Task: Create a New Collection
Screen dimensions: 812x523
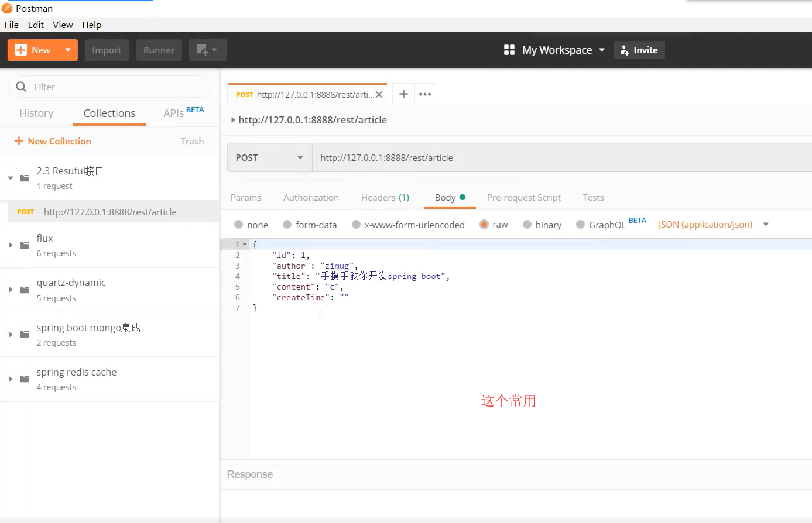Action: [x=53, y=141]
